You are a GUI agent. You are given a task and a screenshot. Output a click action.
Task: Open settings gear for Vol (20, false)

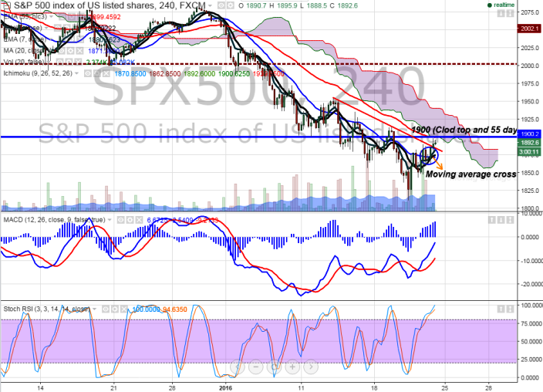[69, 63]
